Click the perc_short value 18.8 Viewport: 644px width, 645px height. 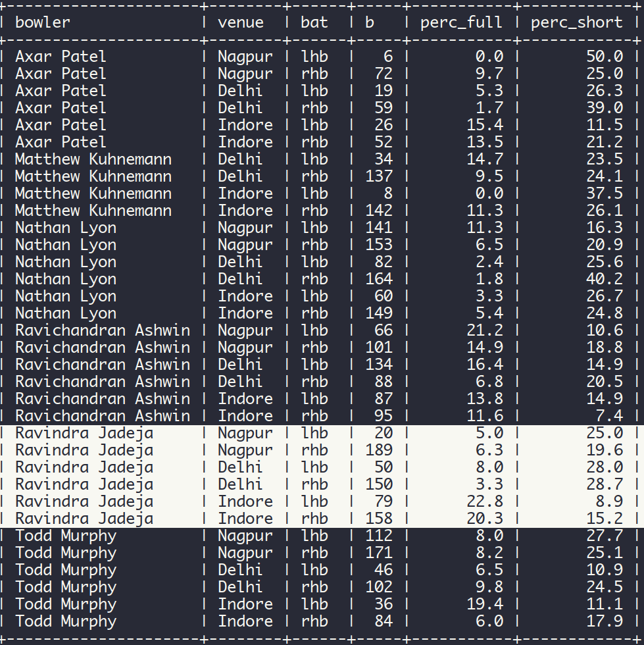point(605,348)
